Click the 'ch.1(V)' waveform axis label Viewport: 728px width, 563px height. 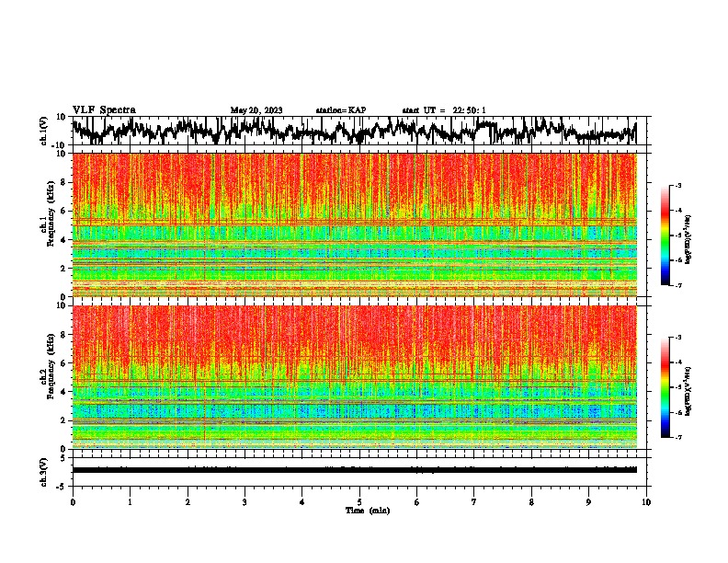45,131
